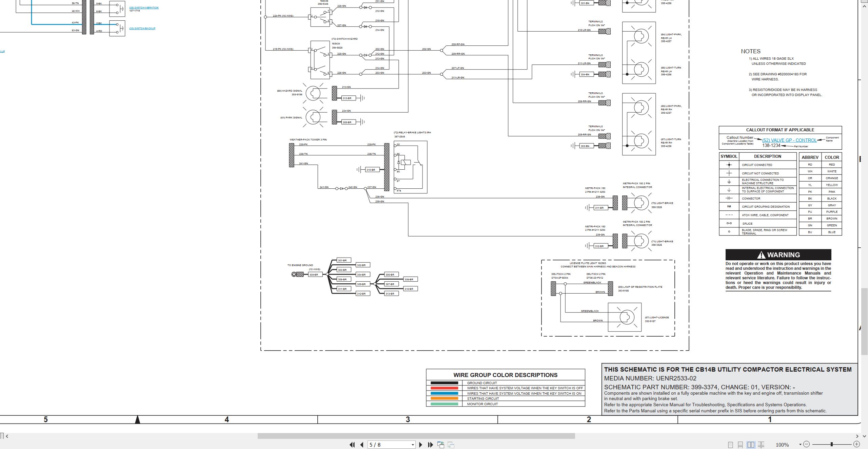Click the '(61) PARK SIGNAL' label

(291, 118)
